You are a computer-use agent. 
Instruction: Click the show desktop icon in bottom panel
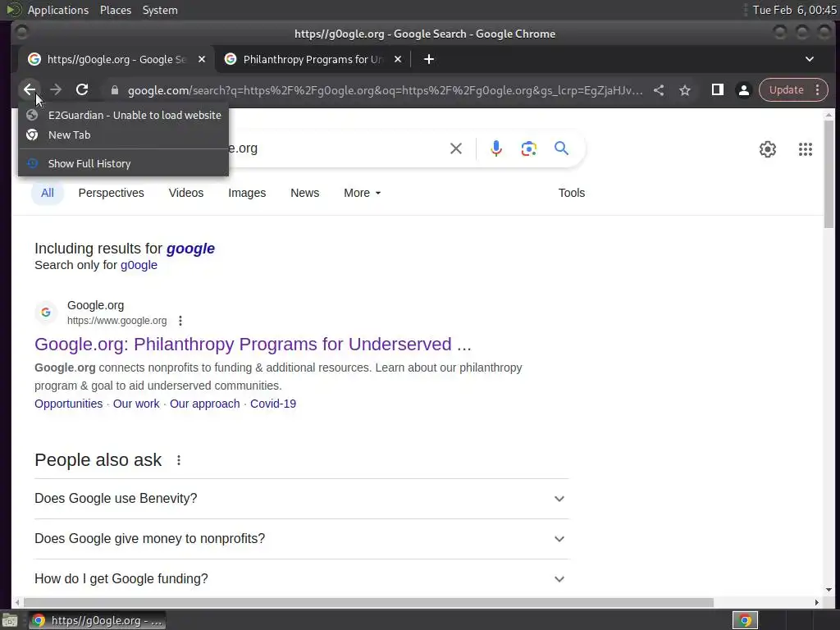pos(10,620)
